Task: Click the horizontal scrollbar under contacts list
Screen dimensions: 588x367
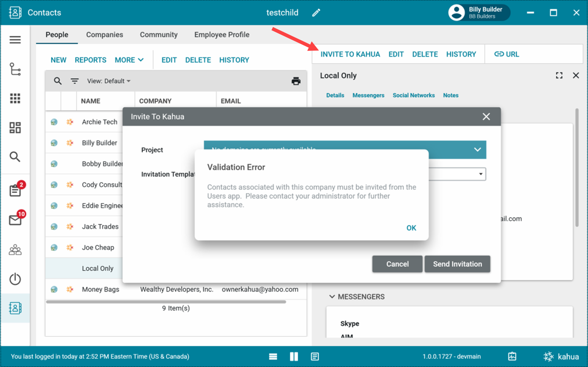Action: point(166,302)
